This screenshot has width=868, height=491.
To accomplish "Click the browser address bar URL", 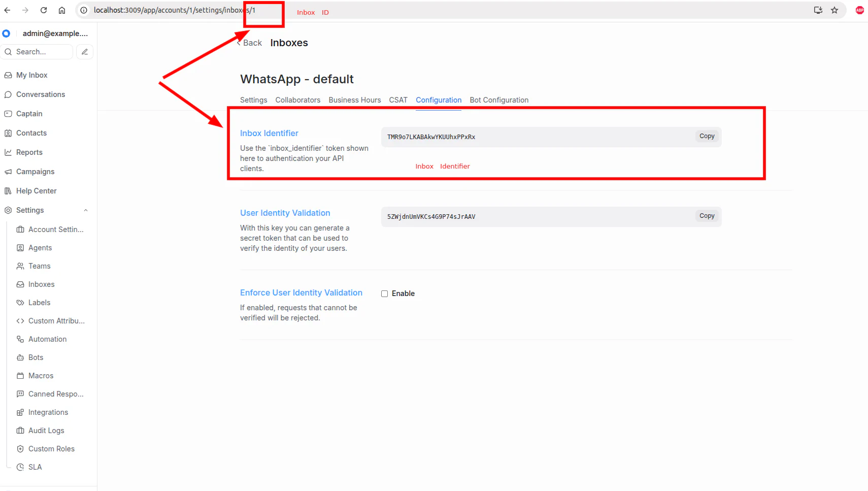I will click(174, 10).
